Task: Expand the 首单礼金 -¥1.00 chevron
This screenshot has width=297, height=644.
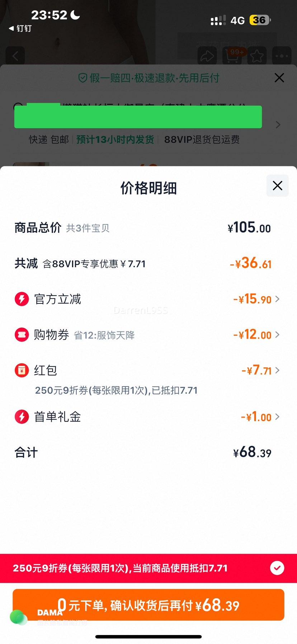Action: [x=277, y=417]
